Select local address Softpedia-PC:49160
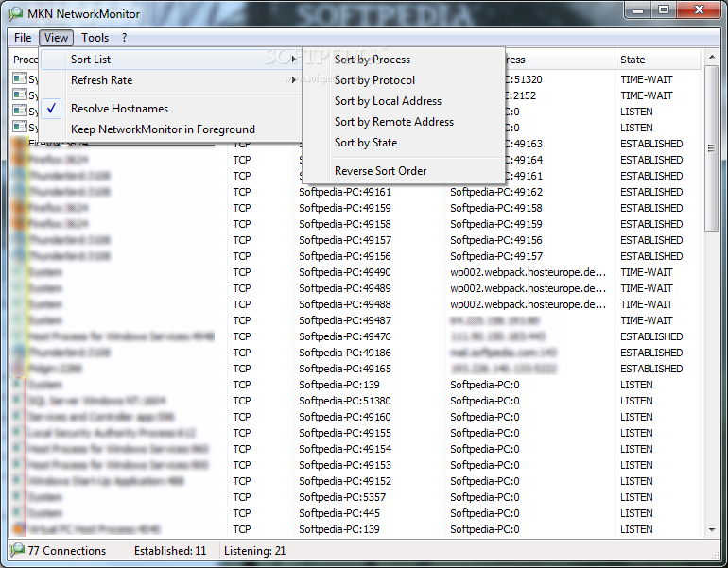 point(345,417)
